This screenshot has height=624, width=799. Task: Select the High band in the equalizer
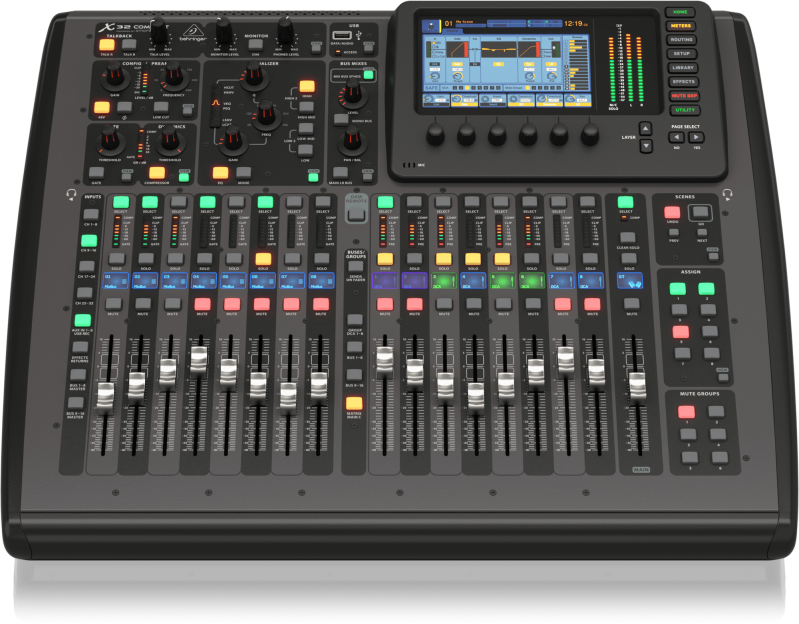[x=307, y=86]
